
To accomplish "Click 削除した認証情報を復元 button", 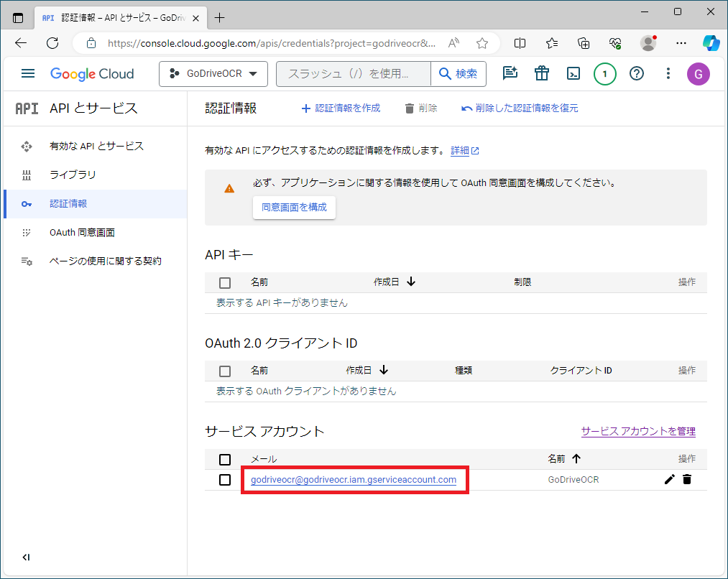I will [520, 108].
